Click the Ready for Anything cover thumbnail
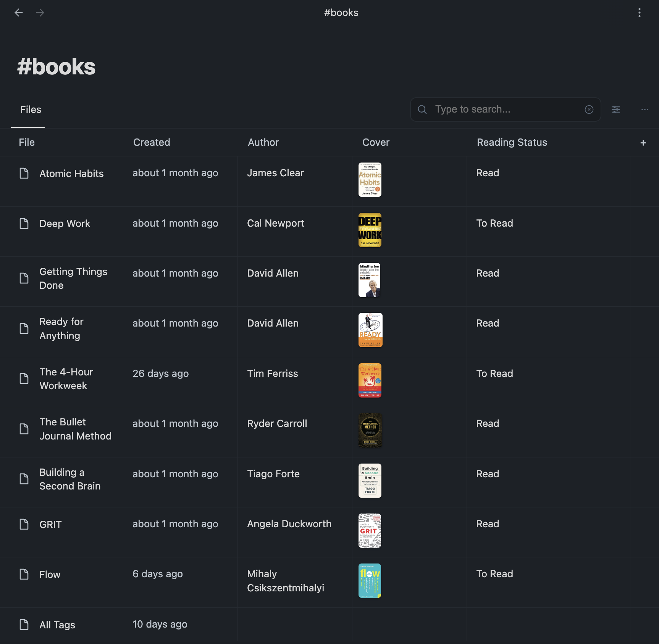 (x=370, y=330)
